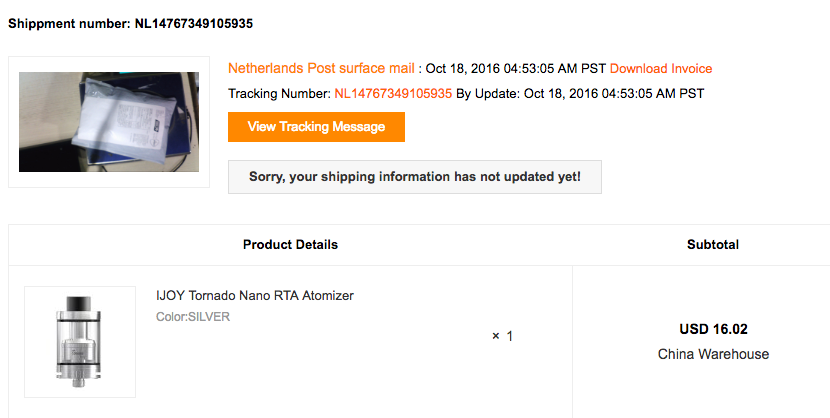Click the package shipment photo thumbnail
This screenshot has height=418, width=830.
tap(109, 122)
